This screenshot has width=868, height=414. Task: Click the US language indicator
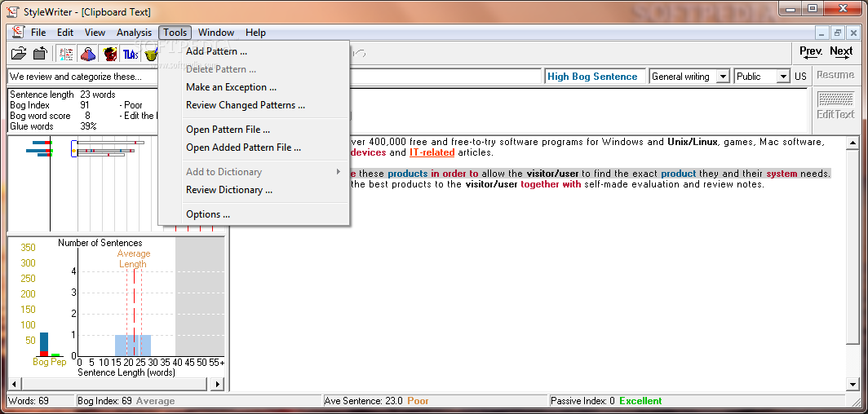point(800,77)
